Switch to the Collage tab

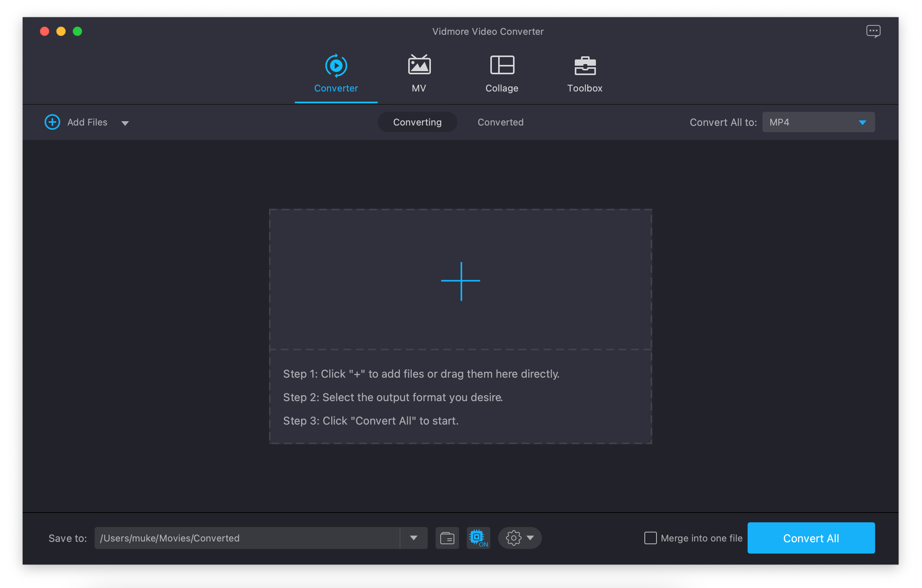(x=501, y=73)
